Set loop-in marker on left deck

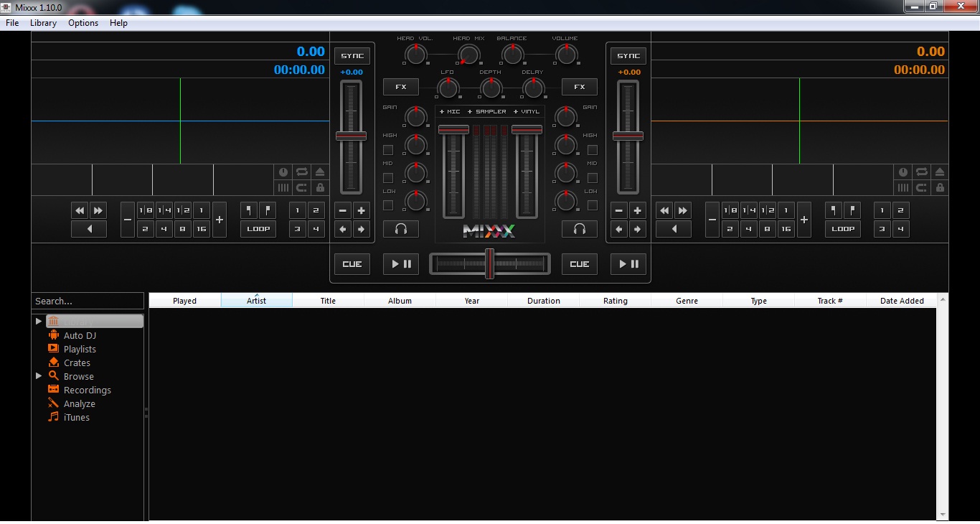pyautogui.click(x=249, y=210)
